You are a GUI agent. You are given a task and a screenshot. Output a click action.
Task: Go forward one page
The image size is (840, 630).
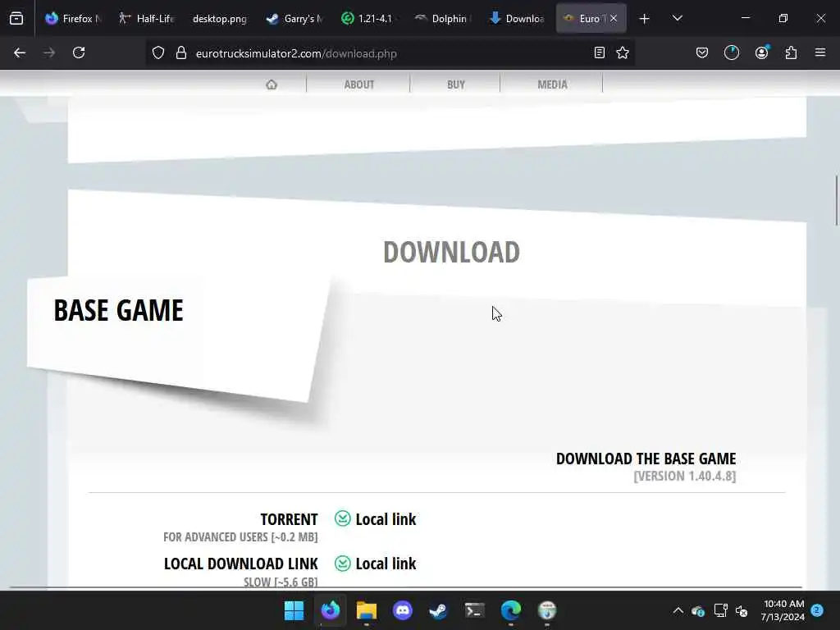click(x=48, y=53)
